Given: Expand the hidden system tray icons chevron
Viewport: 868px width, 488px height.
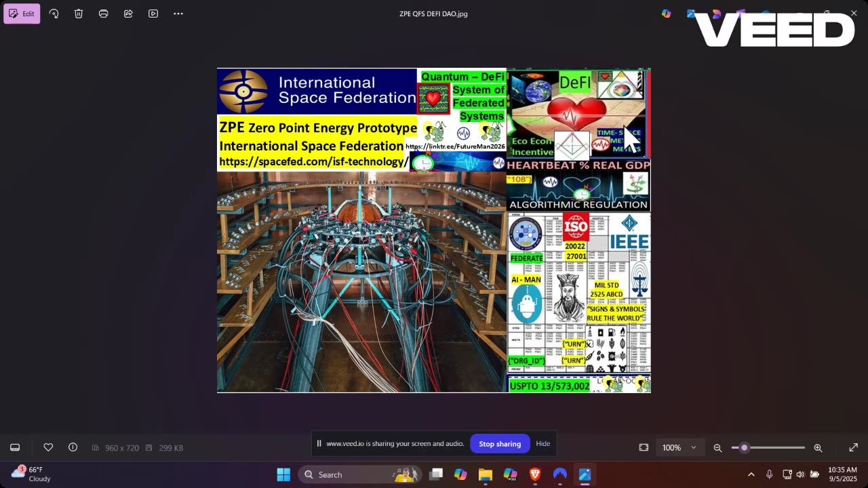Looking at the screenshot, I should coord(751,474).
